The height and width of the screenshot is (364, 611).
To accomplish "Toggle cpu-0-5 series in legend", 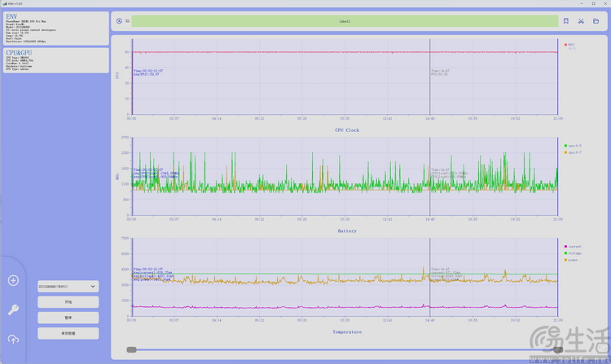I will tap(574, 146).
